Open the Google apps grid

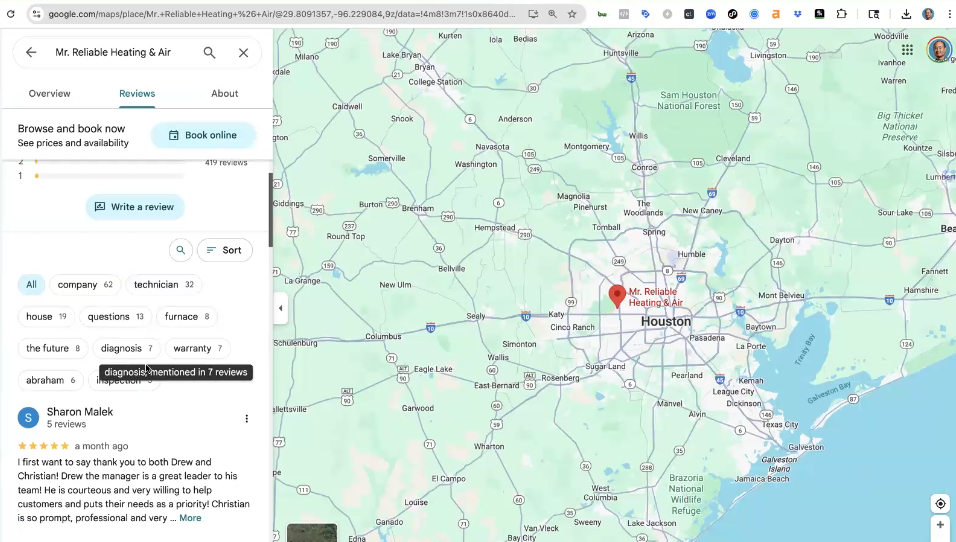click(907, 50)
